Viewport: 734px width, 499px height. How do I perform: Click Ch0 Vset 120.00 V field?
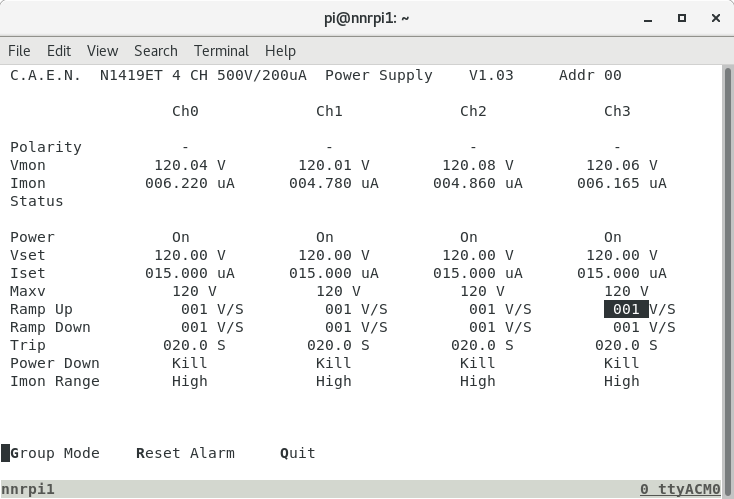(x=190, y=255)
